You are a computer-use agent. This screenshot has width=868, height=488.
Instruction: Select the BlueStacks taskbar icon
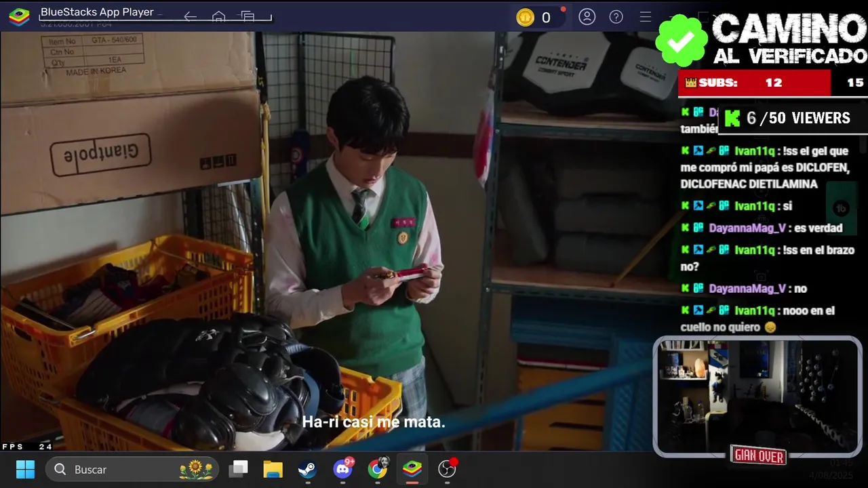tap(412, 469)
